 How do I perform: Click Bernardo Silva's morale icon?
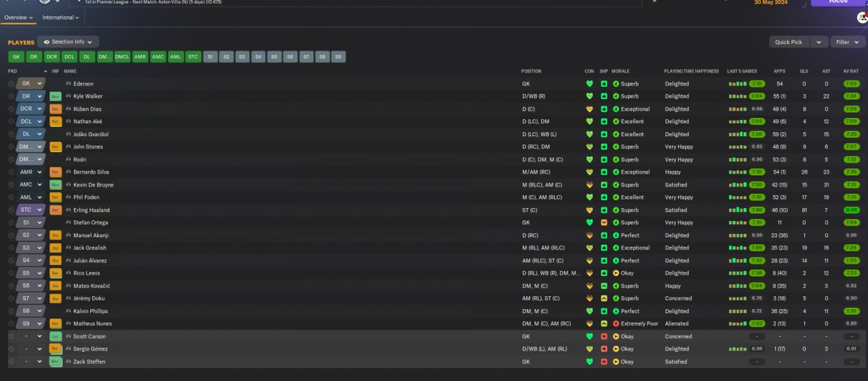coord(616,172)
